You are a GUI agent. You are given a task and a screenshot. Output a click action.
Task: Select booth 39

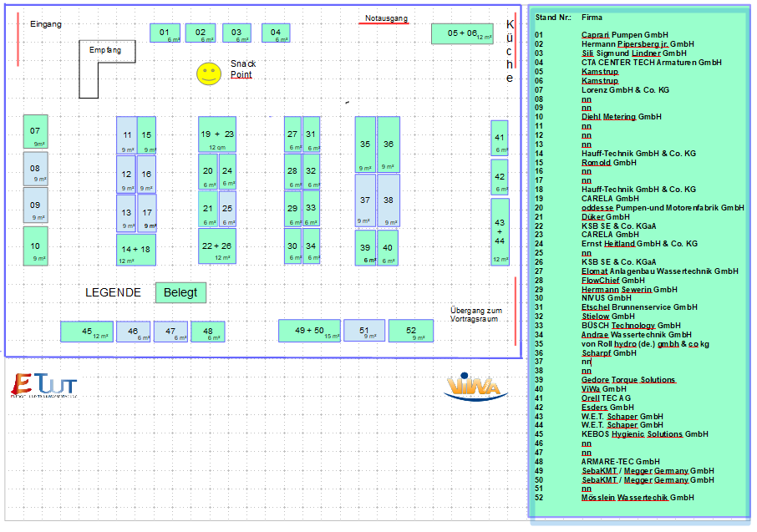pos(365,248)
